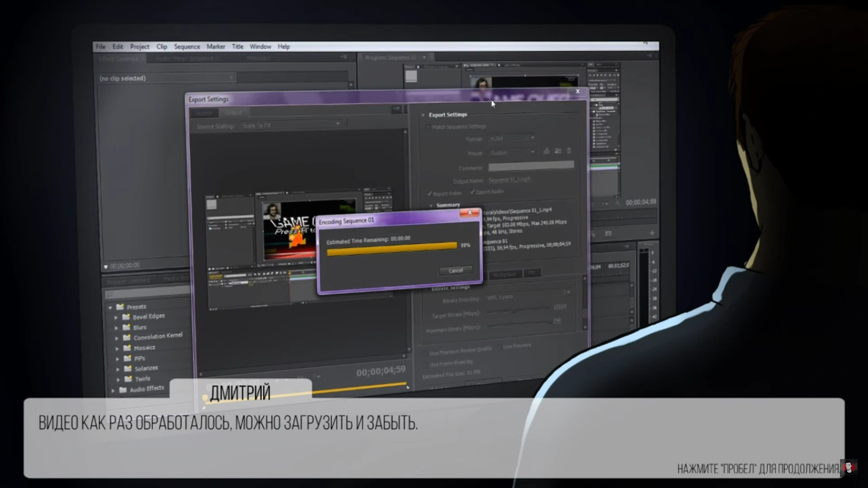
Task: Click the import preset icon
Action: tap(558, 151)
